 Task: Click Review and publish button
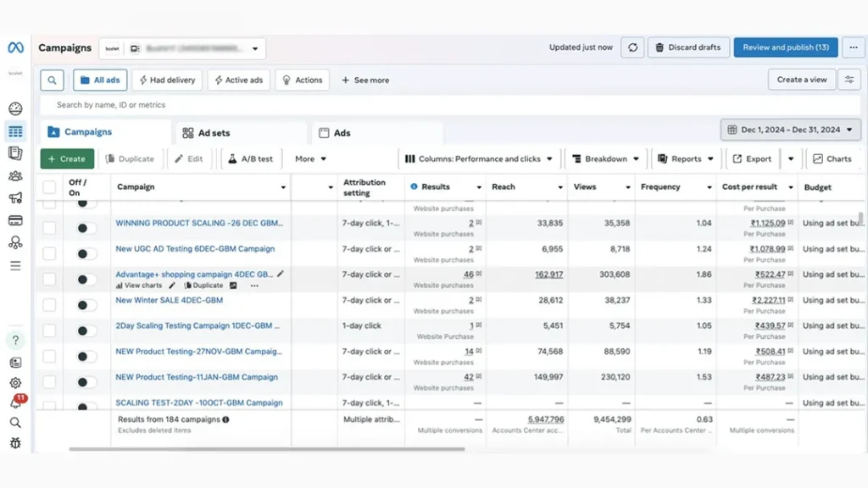click(x=785, y=47)
